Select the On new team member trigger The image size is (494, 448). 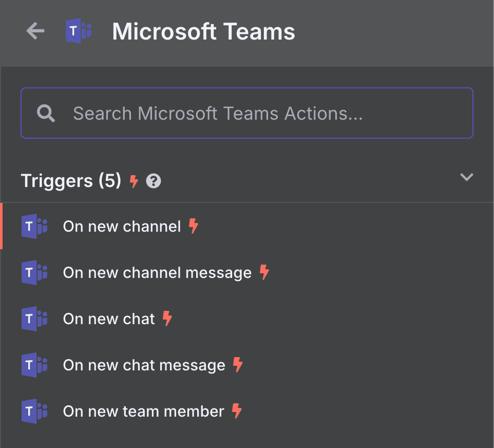(143, 412)
